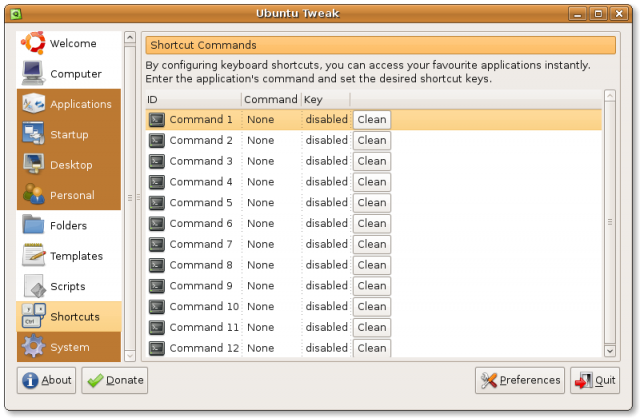
Task: Clean the Command 1 shortcut
Action: coord(371,120)
